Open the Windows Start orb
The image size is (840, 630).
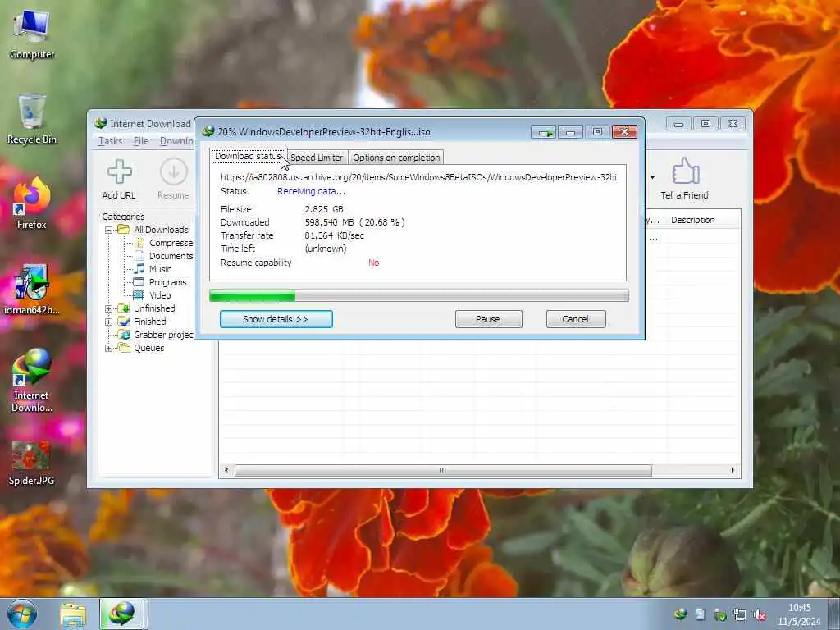(x=22, y=614)
